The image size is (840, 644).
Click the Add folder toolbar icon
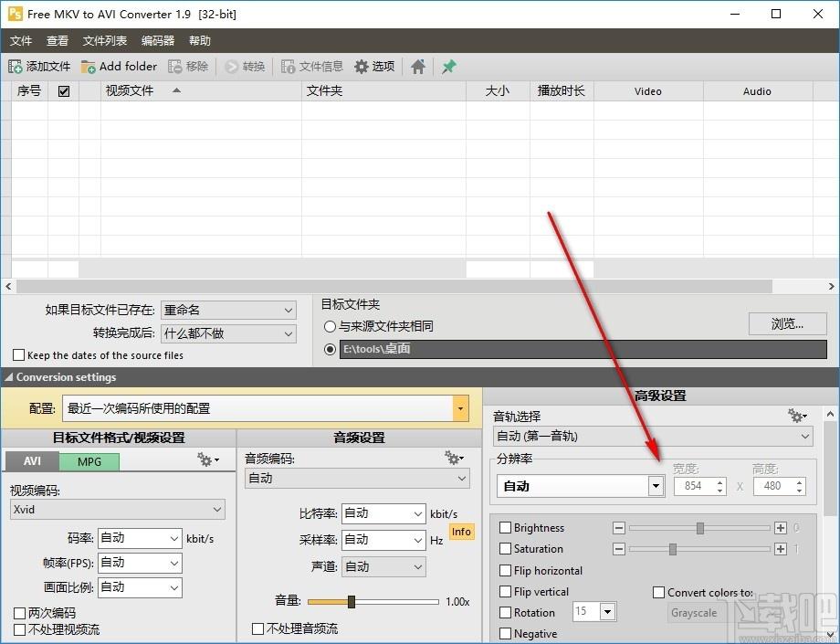[88, 67]
